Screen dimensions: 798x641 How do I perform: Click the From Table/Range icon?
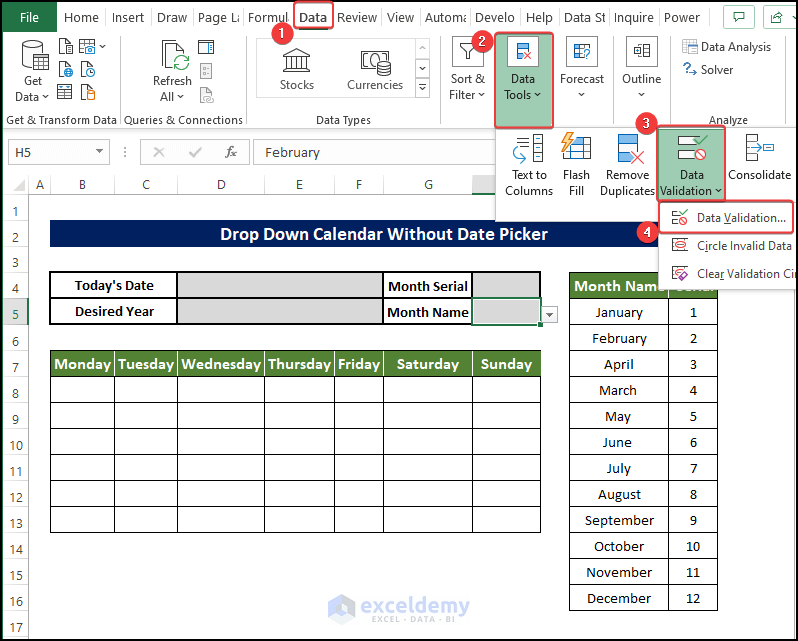click(65, 92)
